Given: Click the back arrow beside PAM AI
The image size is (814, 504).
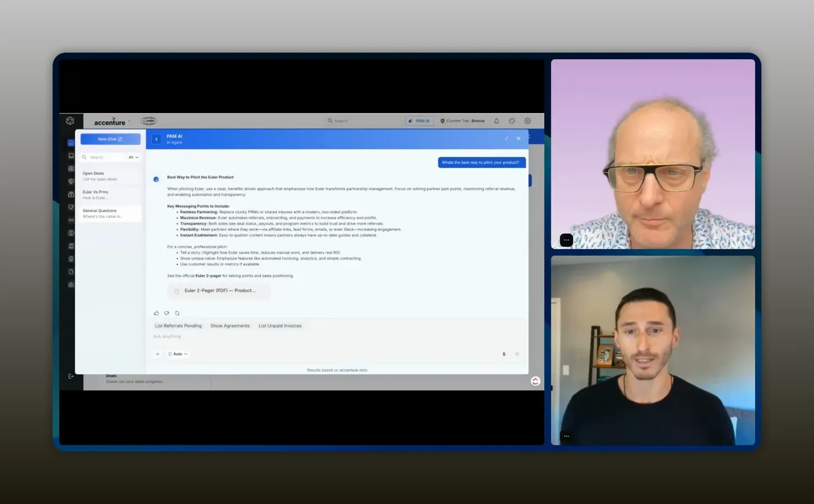Looking at the screenshot, I should pyautogui.click(x=156, y=139).
